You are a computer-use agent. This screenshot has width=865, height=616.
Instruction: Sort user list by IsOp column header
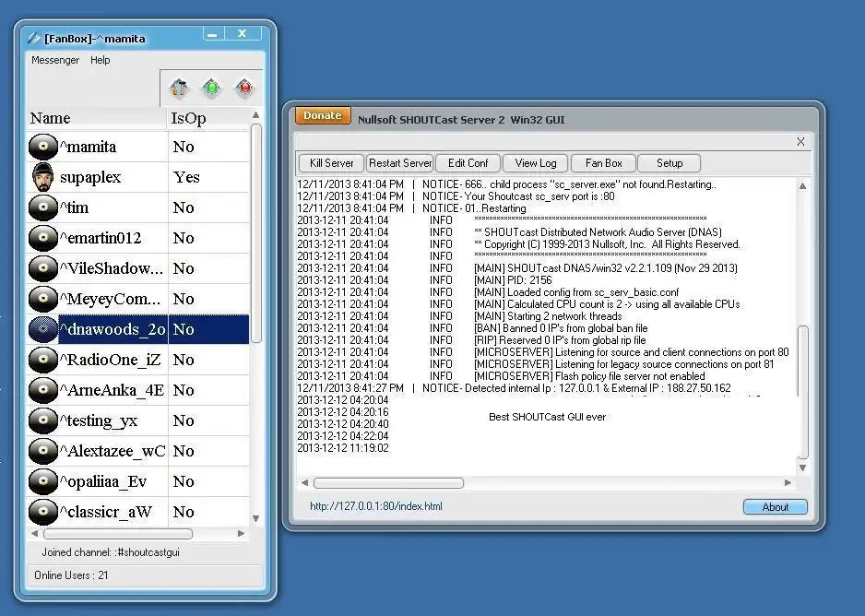point(208,118)
